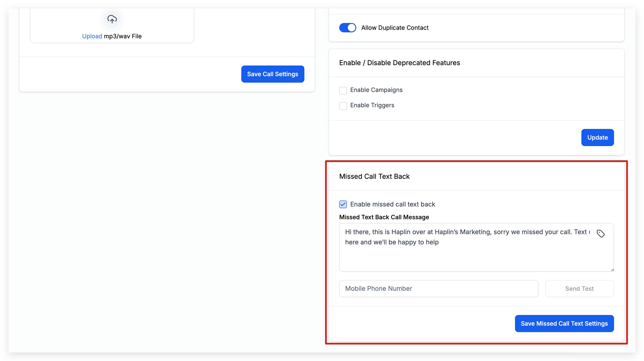Save Missed Call Text Settings
The image size is (644, 361).
pos(564,324)
